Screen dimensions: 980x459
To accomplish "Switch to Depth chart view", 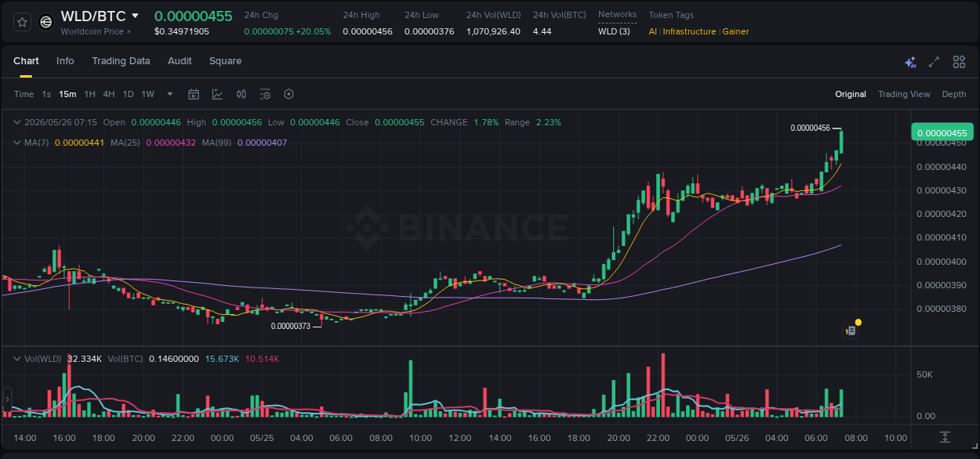I will (x=954, y=94).
